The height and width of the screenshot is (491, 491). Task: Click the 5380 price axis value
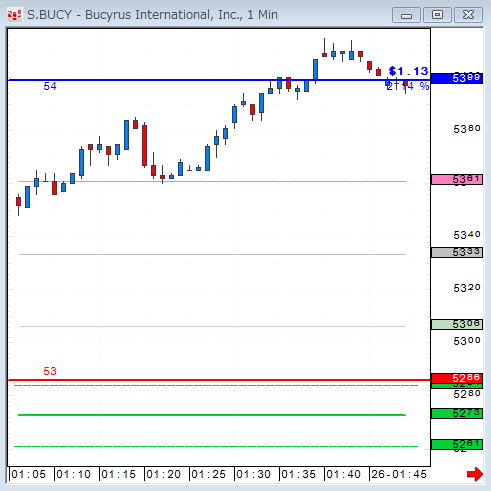coord(467,129)
